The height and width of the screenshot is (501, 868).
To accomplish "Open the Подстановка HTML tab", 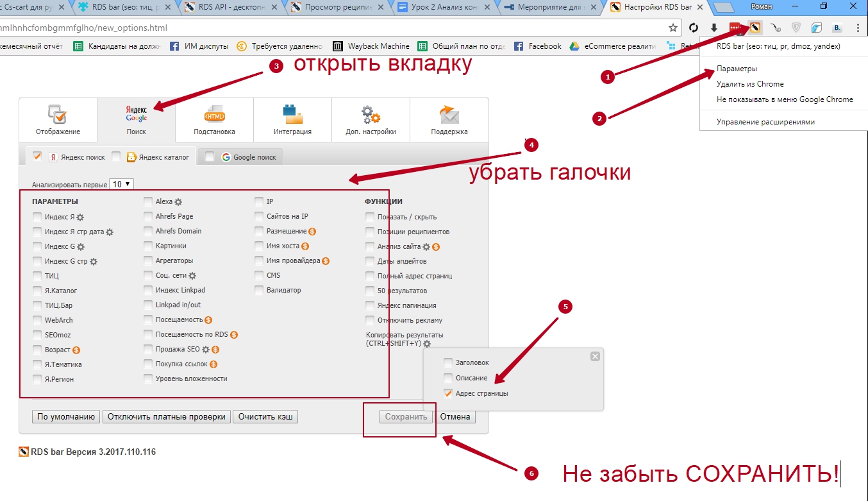I will tap(214, 120).
